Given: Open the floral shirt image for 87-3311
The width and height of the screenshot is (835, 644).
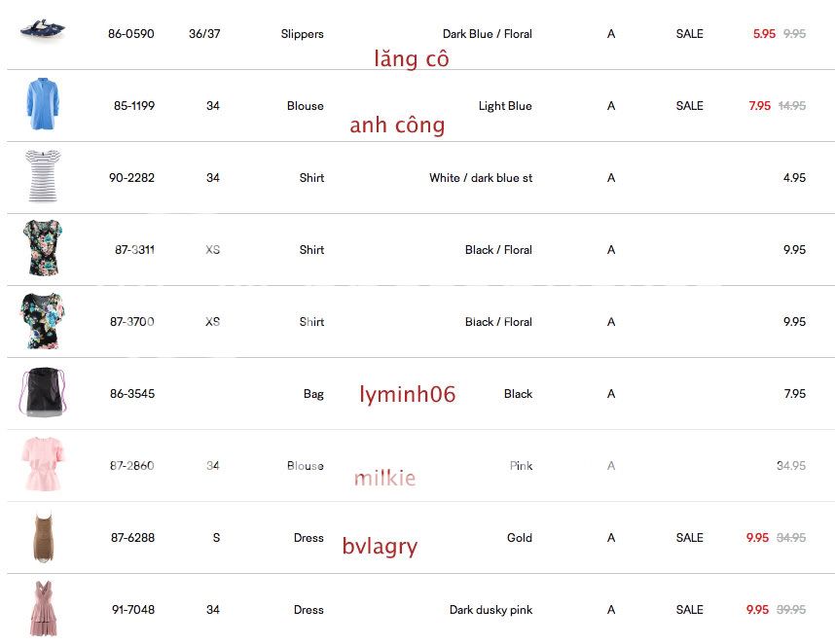Looking at the screenshot, I should coord(43,249).
